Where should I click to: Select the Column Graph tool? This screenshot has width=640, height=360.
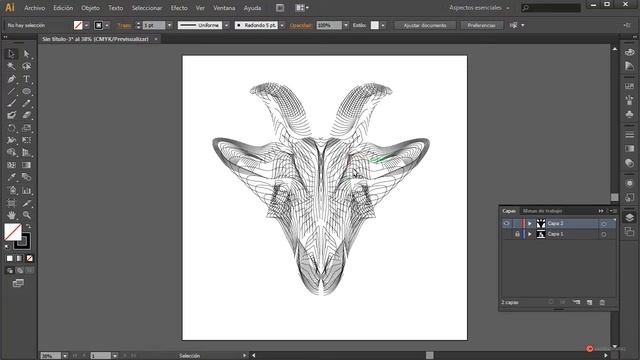(x=27, y=190)
